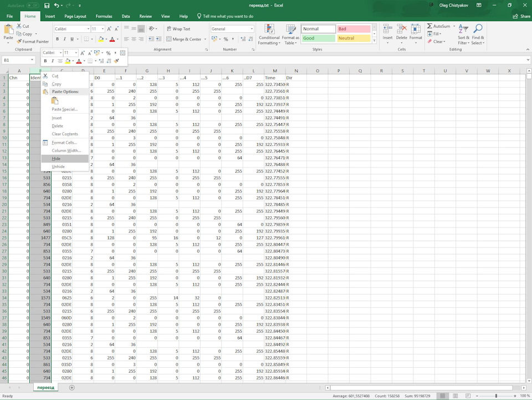Click the Decrease Indent icon

click(x=151, y=39)
